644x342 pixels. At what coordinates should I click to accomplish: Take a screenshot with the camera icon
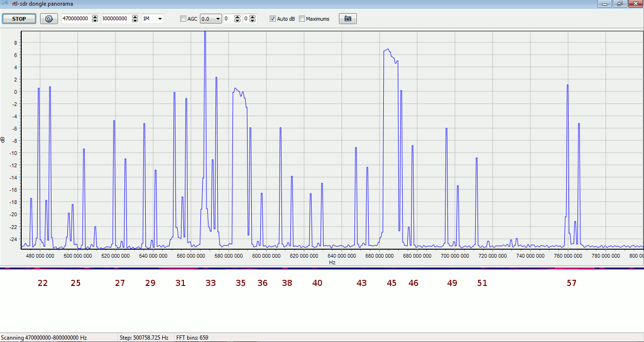tap(347, 19)
